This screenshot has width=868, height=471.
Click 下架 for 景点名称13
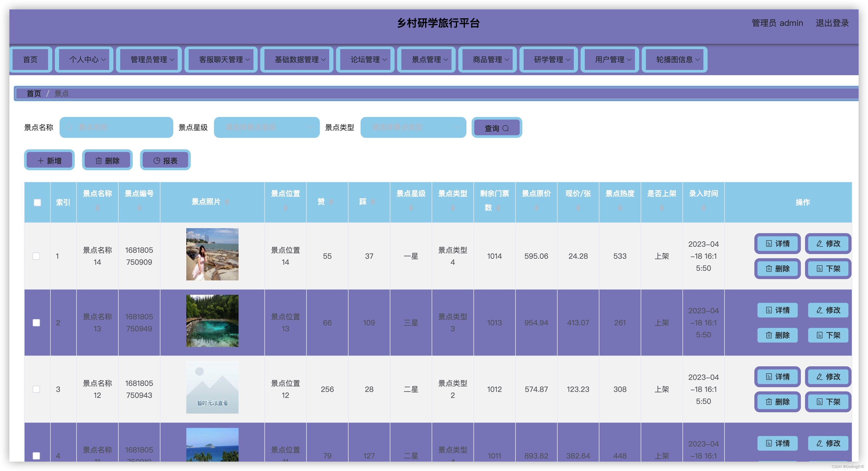click(x=828, y=335)
